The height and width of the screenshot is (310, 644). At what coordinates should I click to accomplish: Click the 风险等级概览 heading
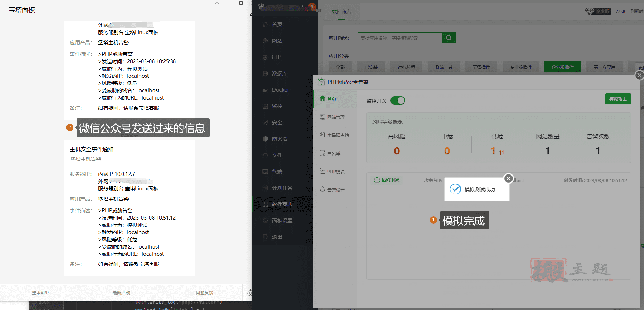[388, 122]
